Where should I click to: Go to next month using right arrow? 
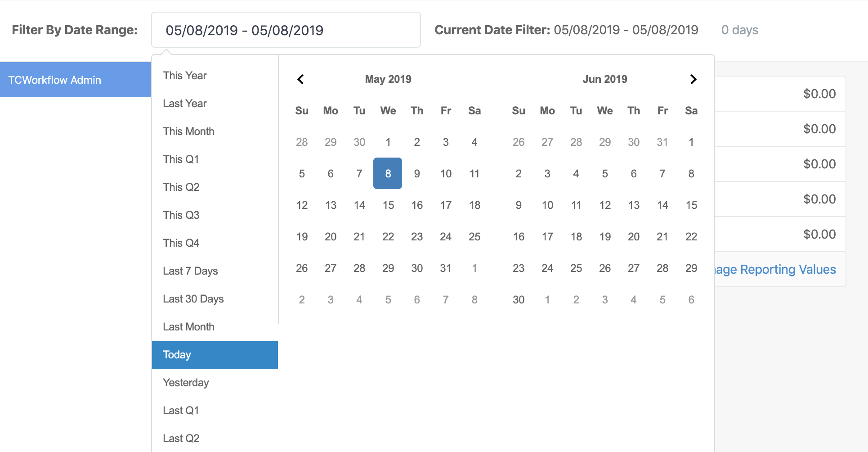(693, 79)
